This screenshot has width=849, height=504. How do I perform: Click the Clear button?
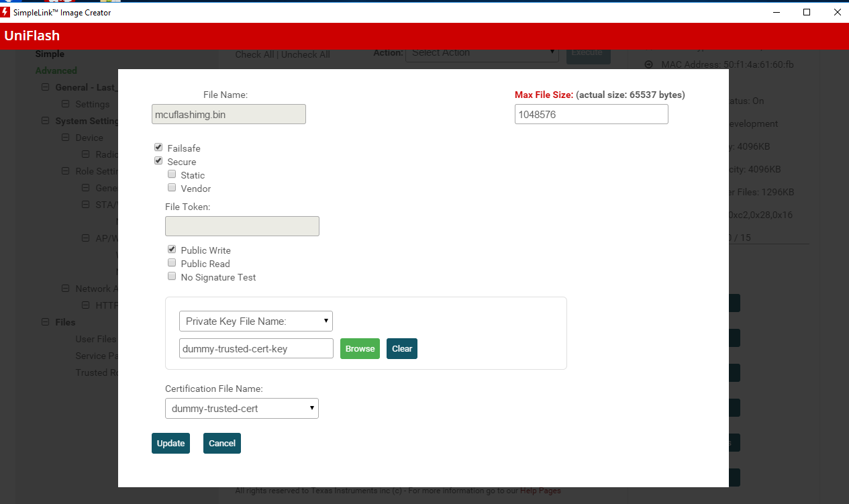[x=402, y=349]
